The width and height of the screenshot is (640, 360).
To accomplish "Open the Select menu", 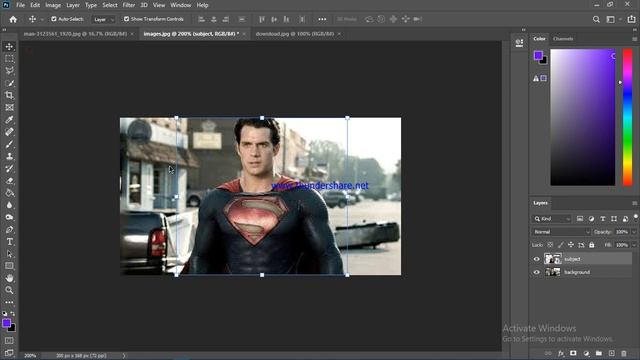I will (x=110, y=5).
